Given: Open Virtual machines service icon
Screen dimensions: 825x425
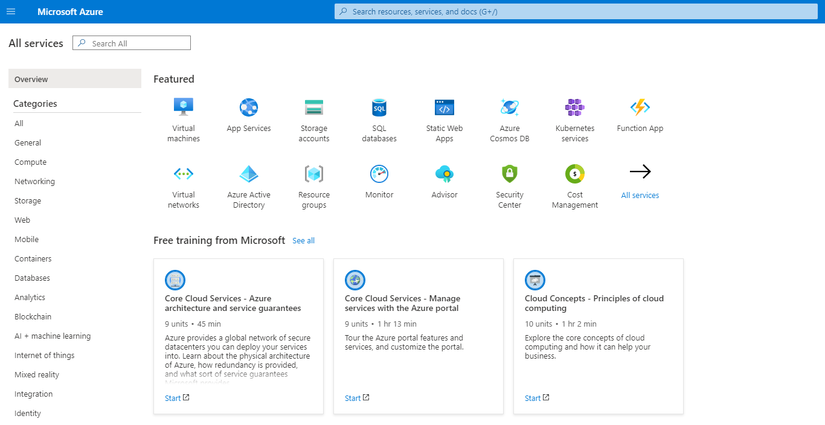Looking at the screenshot, I should tap(184, 107).
